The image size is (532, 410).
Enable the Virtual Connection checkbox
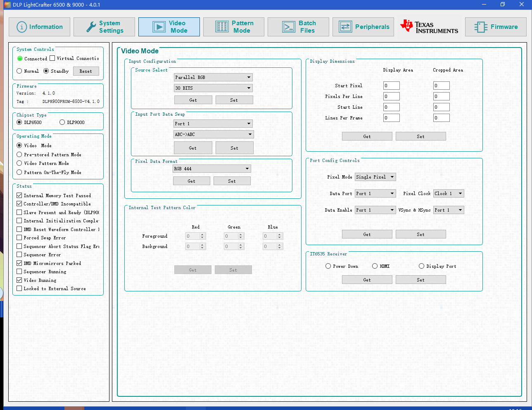tap(52, 58)
